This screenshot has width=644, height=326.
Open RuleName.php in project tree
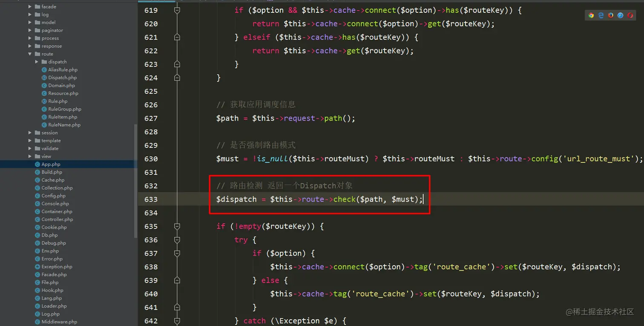coord(64,125)
